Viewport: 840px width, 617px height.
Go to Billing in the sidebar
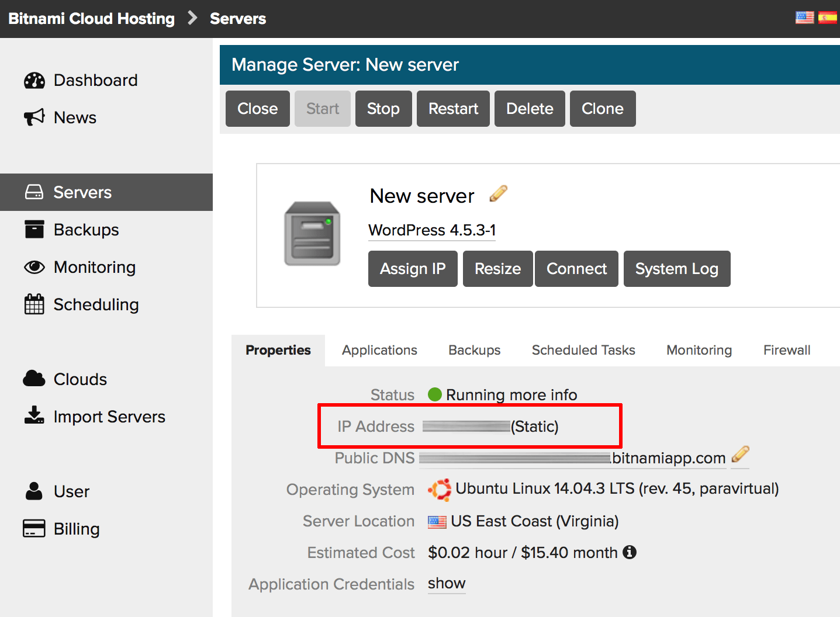[106, 529]
